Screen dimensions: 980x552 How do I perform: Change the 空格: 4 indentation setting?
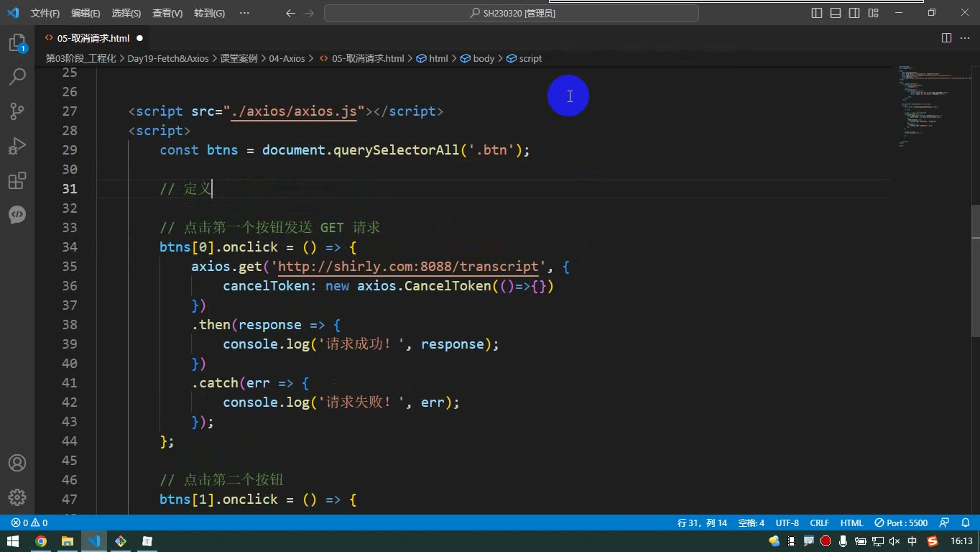tap(752, 523)
